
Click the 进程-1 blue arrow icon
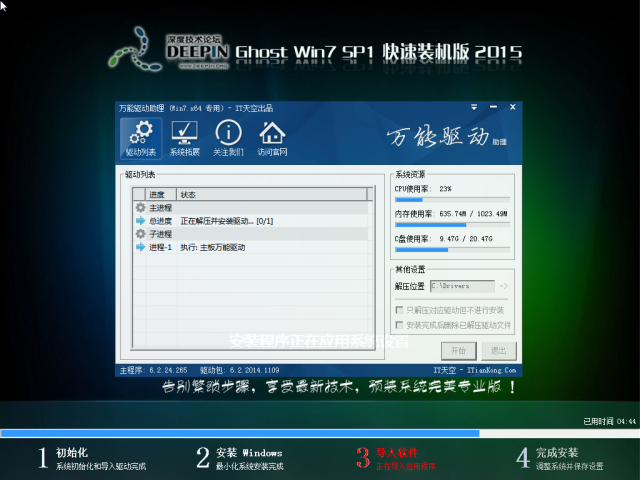point(140,247)
